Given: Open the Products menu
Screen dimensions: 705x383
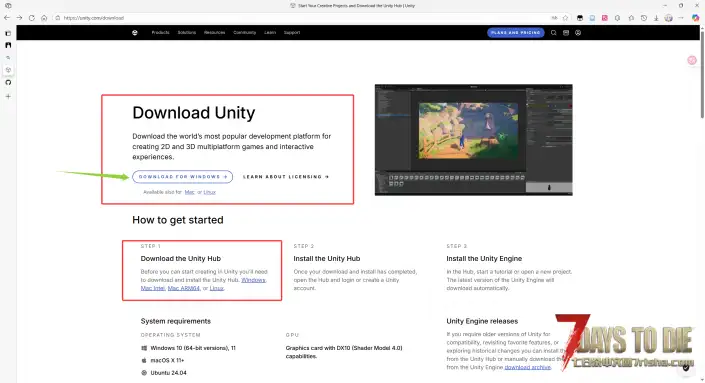Looking at the screenshot, I should 160,33.
